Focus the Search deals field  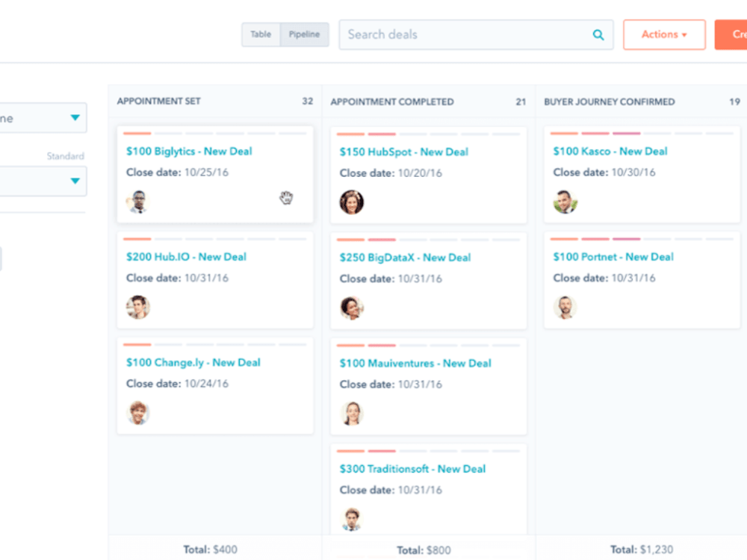pyautogui.click(x=476, y=35)
